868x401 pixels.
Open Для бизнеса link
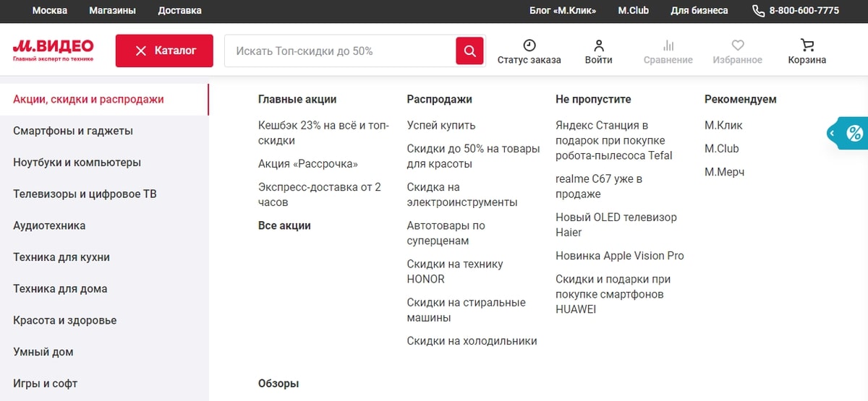[699, 11]
